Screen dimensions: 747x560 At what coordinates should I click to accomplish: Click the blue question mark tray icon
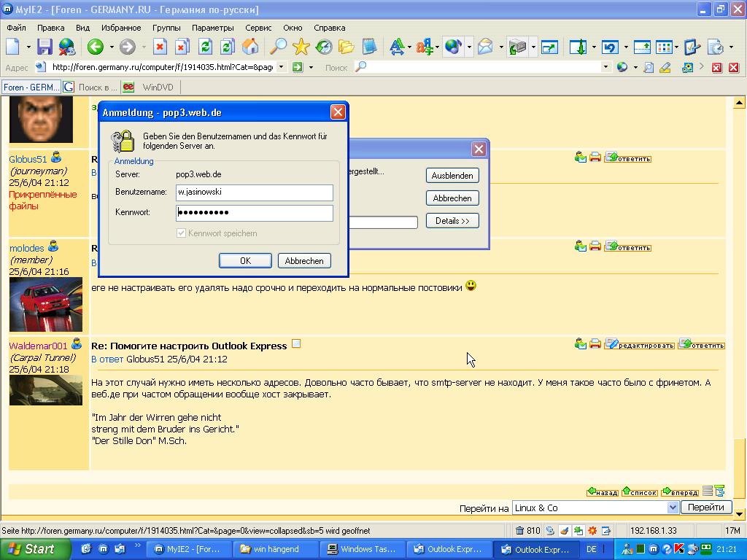(x=667, y=549)
